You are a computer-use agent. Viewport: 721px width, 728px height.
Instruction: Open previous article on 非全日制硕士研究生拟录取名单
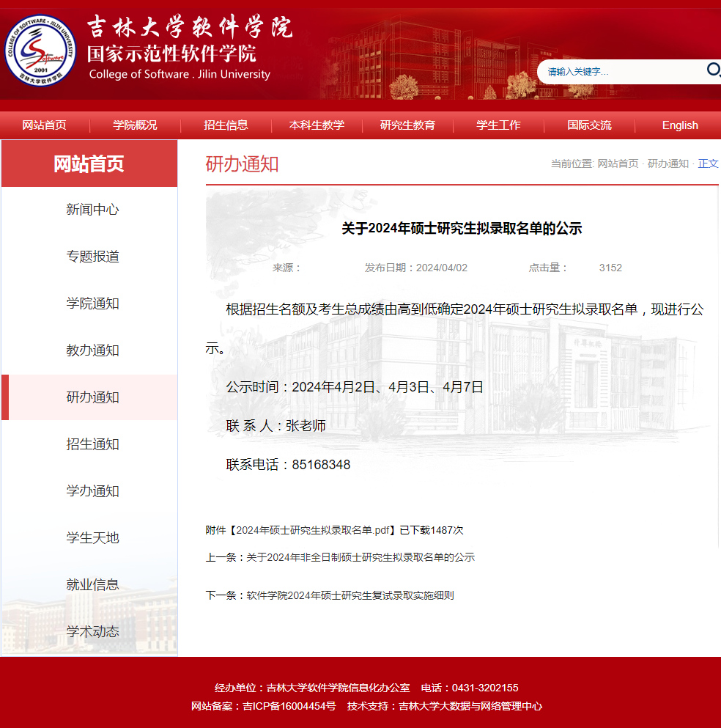(360, 558)
